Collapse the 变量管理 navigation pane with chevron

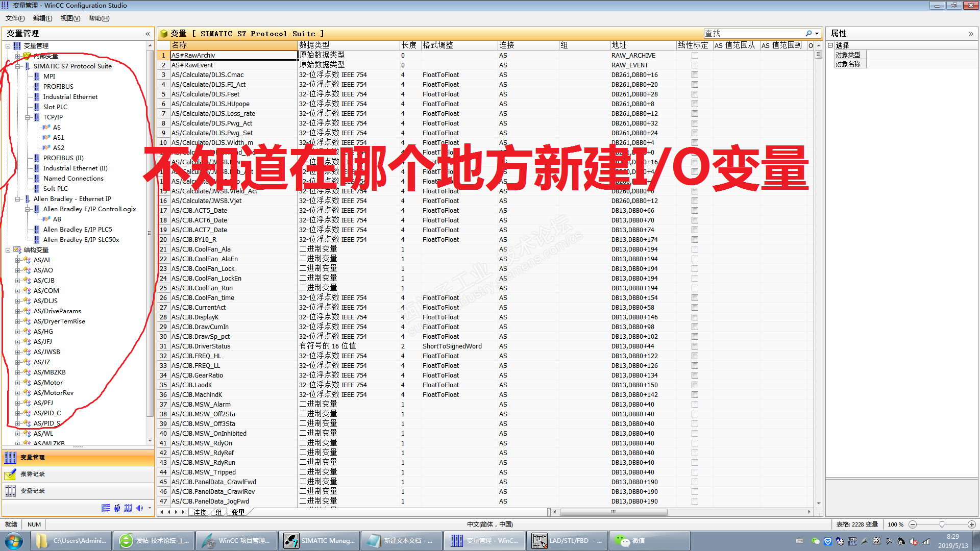click(x=148, y=34)
